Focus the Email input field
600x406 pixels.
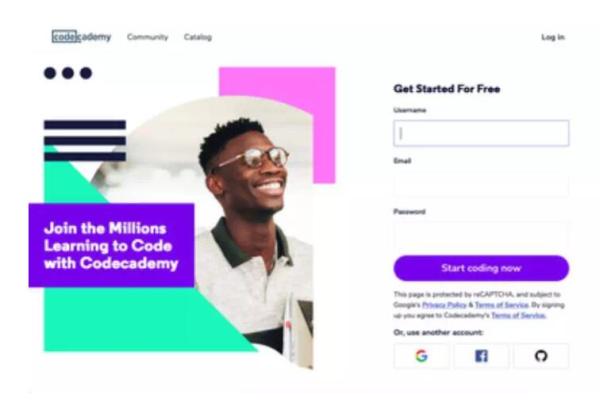coord(481,184)
